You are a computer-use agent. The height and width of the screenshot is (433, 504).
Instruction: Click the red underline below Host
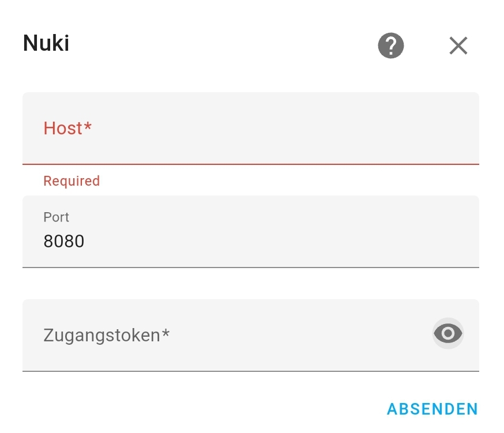(x=250, y=164)
